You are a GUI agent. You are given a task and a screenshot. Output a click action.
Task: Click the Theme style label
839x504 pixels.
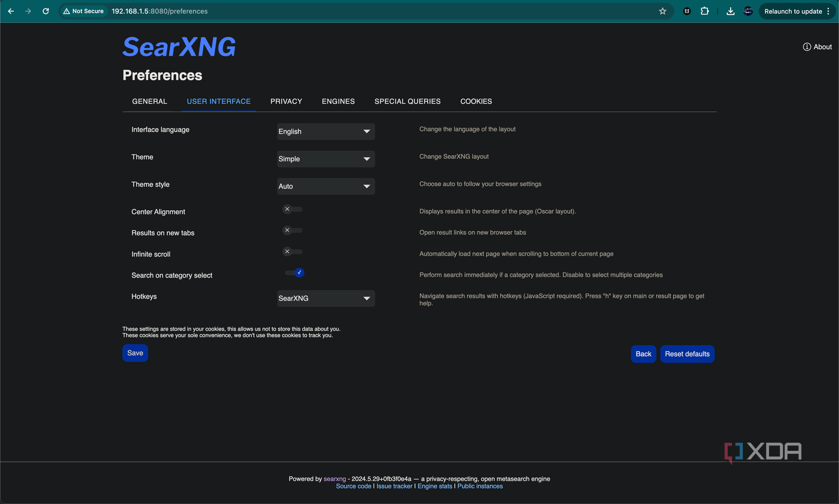click(151, 185)
